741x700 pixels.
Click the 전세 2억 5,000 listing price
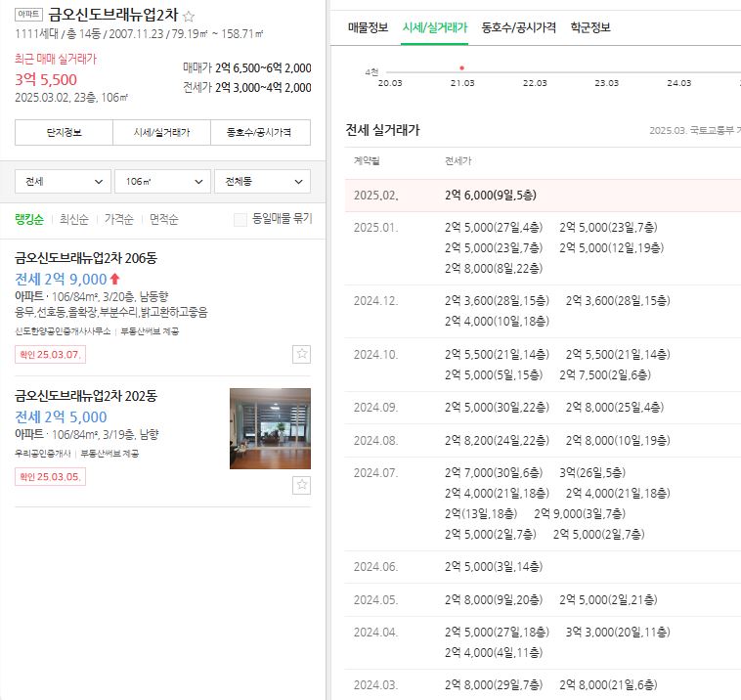pyautogui.click(x=61, y=416)
